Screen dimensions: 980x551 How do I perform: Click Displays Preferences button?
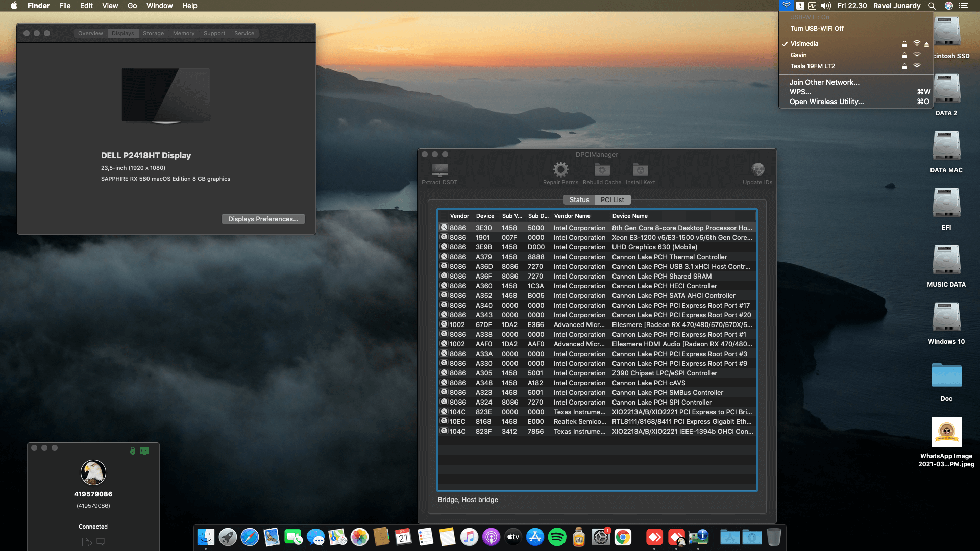point(263,219)
